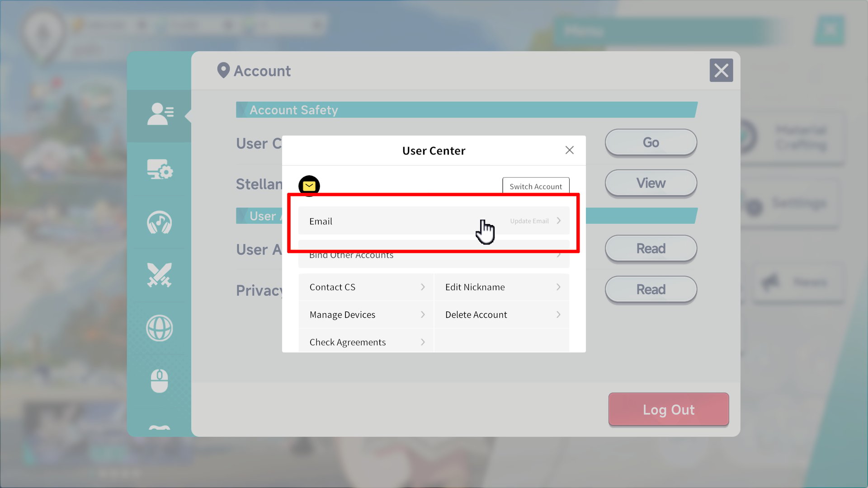Close the Account settings window
868x488 pixels.
coord(721,70)
